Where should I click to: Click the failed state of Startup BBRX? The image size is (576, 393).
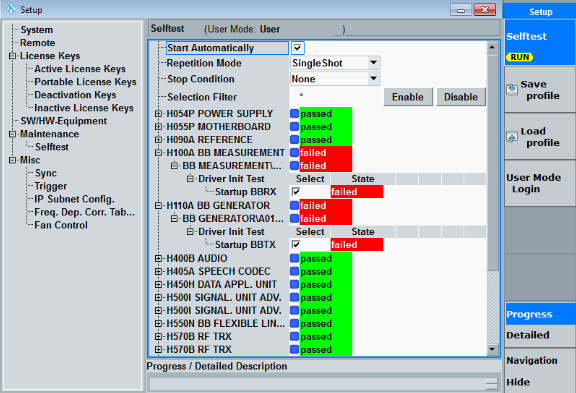pos(357,191)
